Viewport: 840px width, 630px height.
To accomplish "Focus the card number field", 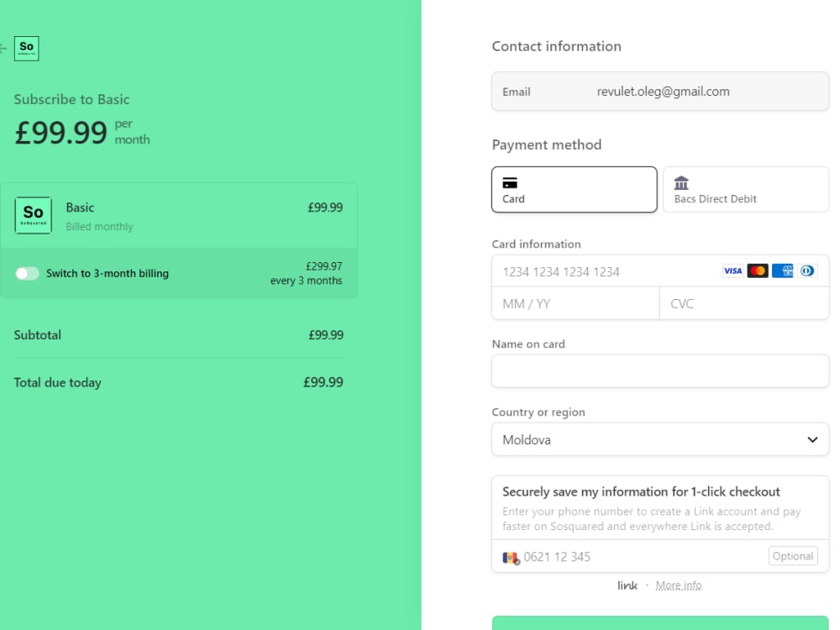I will point(606,271).
